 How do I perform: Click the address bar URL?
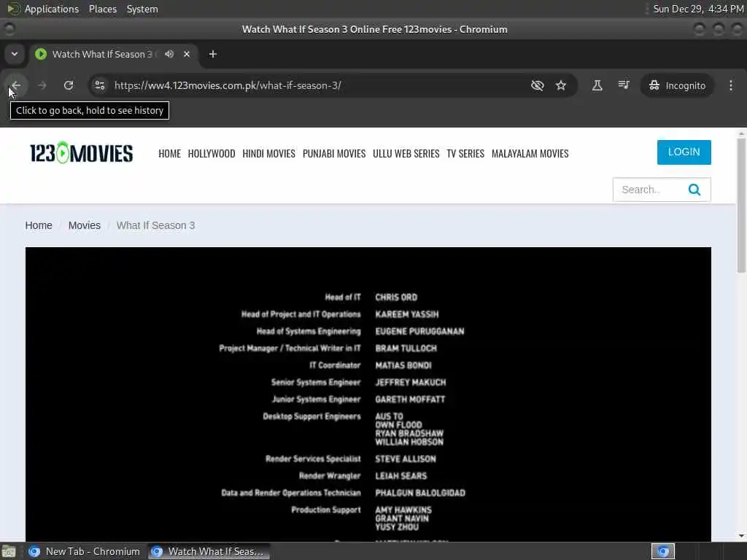pos(228,86)
